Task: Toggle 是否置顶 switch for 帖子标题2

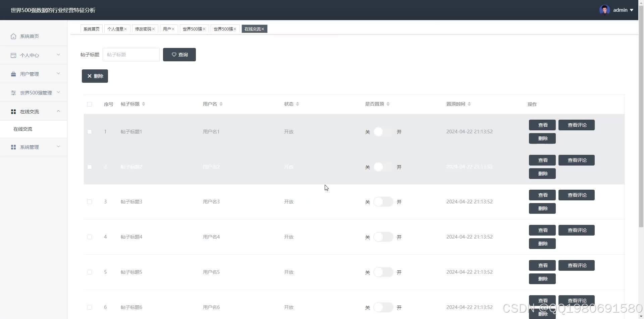Action: pos(383,167)
